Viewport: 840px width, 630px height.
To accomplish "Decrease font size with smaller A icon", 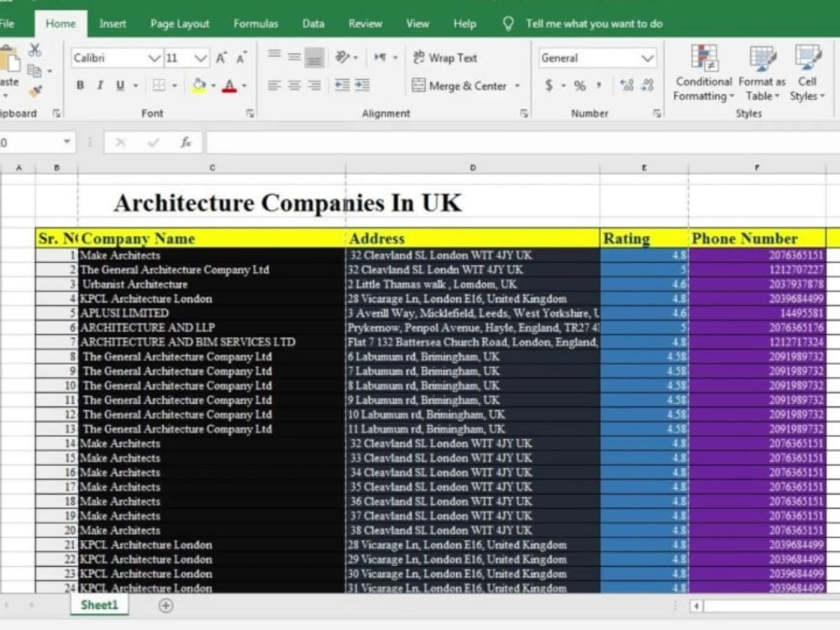I will (241, 58).
